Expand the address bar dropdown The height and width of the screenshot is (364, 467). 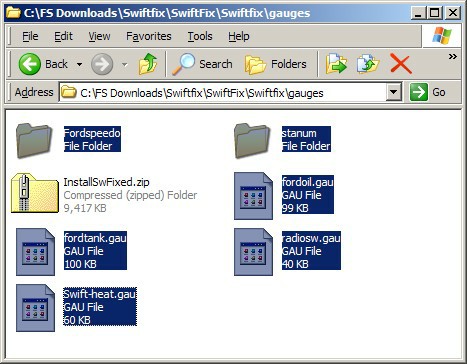(x=394, y=92)
